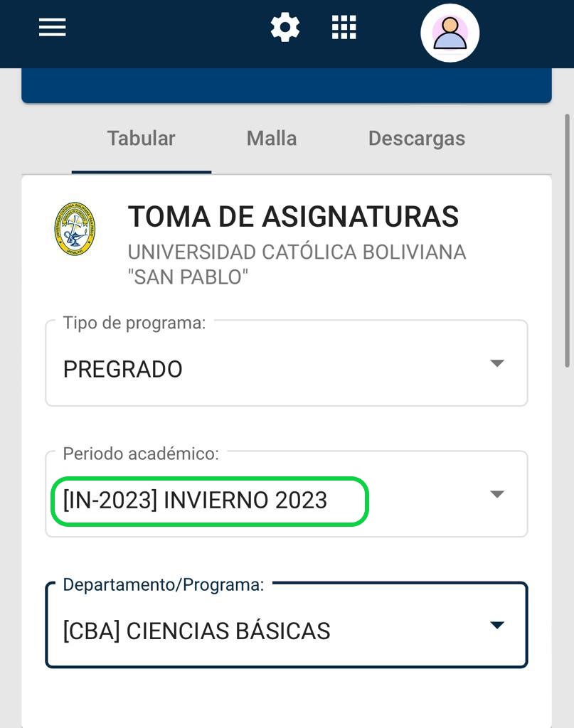Open the Descargas tab
Screen dimensions: 574x728
(416, 138)
